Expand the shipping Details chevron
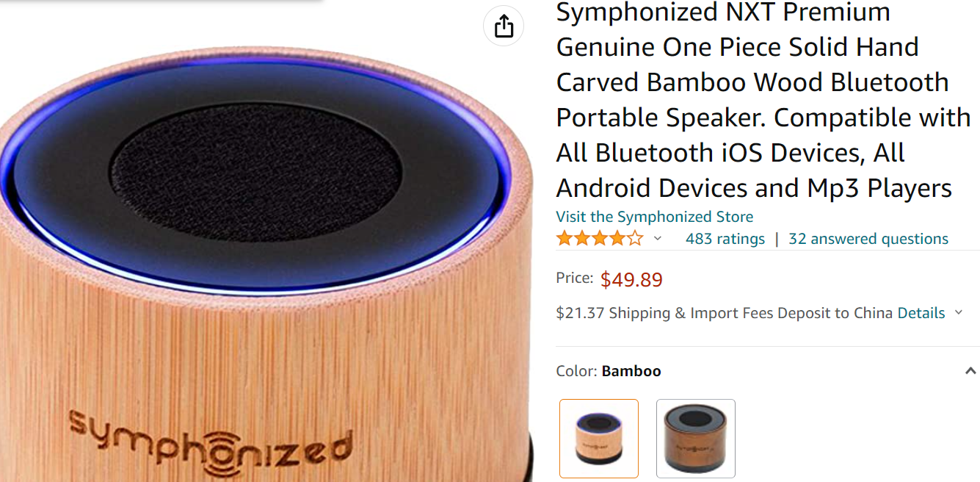The image size is (980, 482). [x=958, y=313]
